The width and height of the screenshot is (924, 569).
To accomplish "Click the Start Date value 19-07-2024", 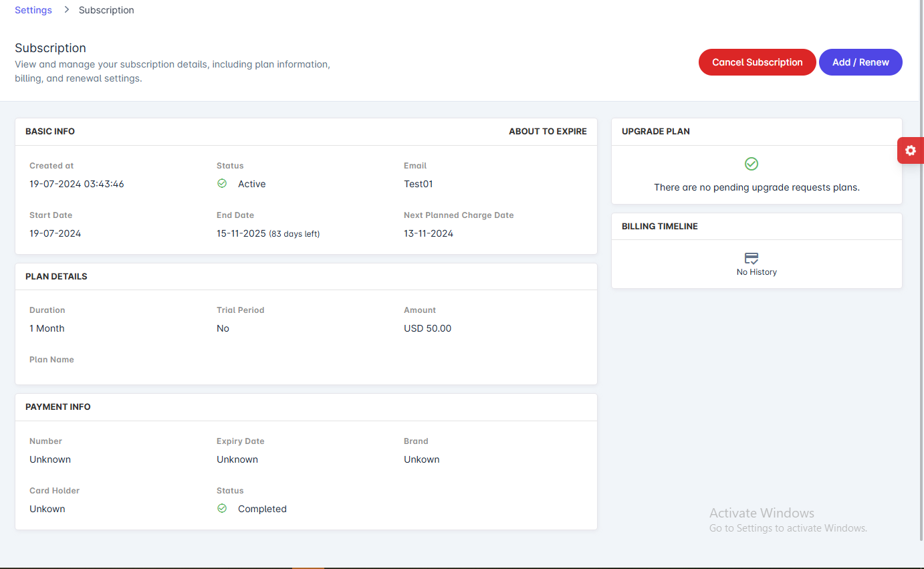I will point(55,233).
